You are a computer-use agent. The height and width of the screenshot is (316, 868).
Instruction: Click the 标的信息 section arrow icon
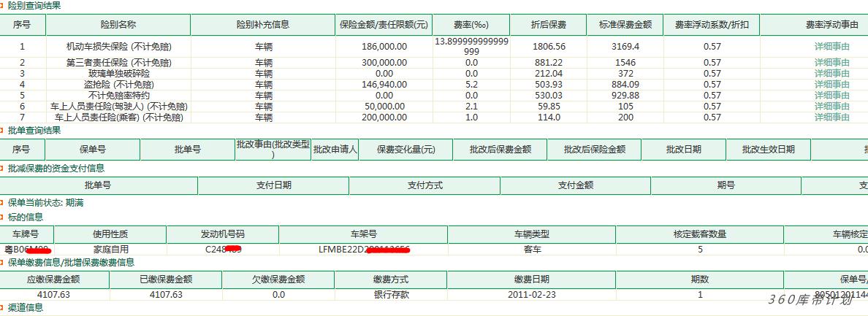(x=2, y=217)
